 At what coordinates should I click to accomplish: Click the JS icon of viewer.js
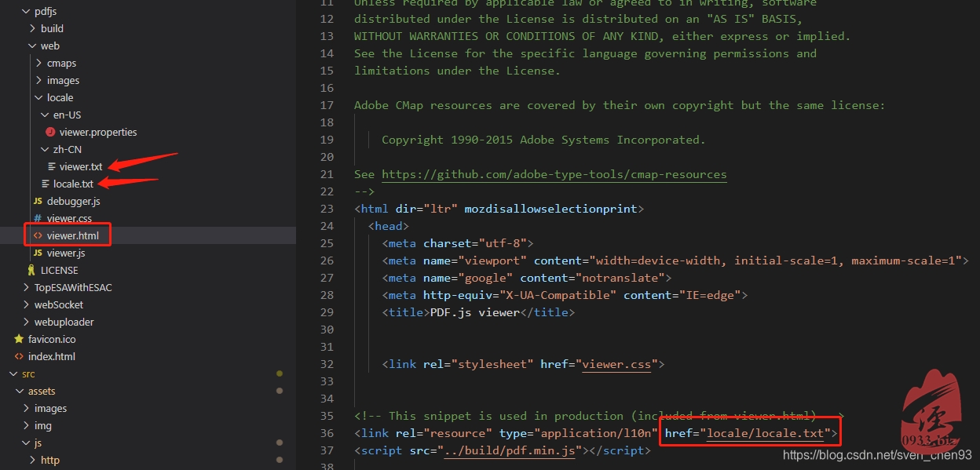point(38,253)
